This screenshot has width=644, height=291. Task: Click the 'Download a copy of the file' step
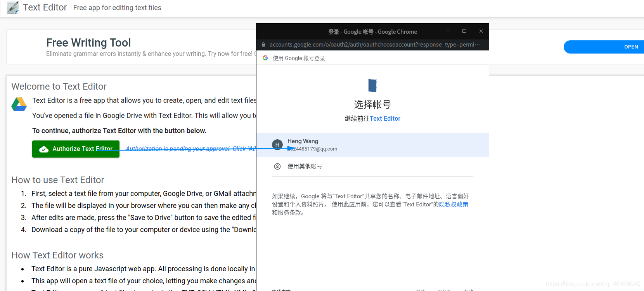click(x=144, y=230)
